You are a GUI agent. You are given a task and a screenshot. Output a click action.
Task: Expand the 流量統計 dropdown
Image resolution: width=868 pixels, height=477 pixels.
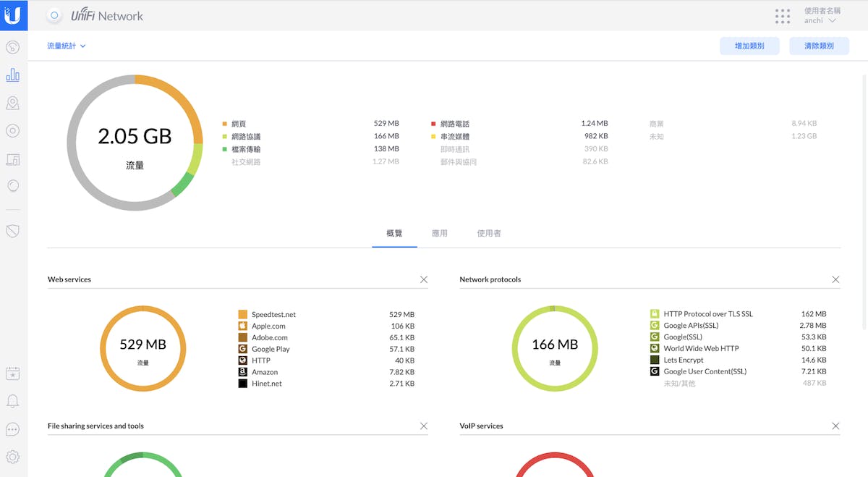(x=67, y=46)
